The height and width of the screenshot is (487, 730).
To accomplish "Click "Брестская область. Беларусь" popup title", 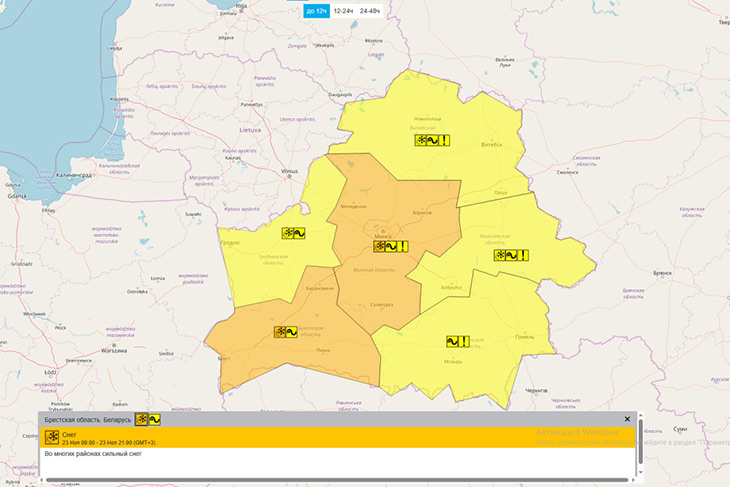I will tap(88, 420).
